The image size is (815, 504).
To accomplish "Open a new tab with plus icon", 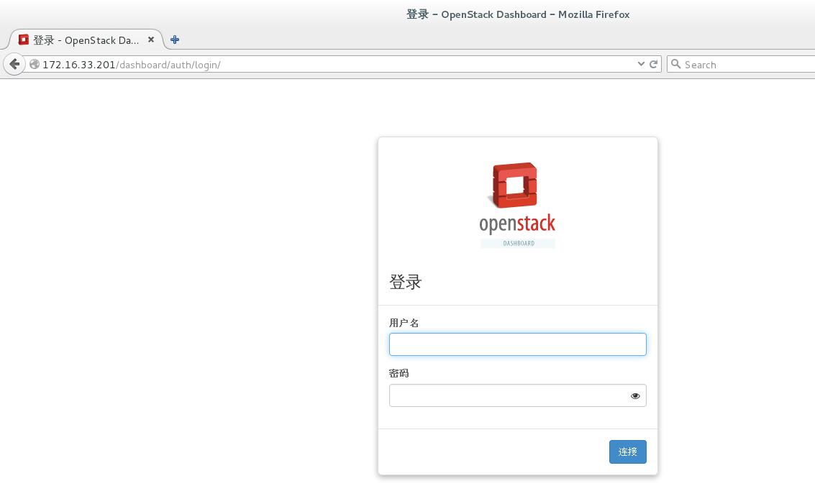I will 175,40.
